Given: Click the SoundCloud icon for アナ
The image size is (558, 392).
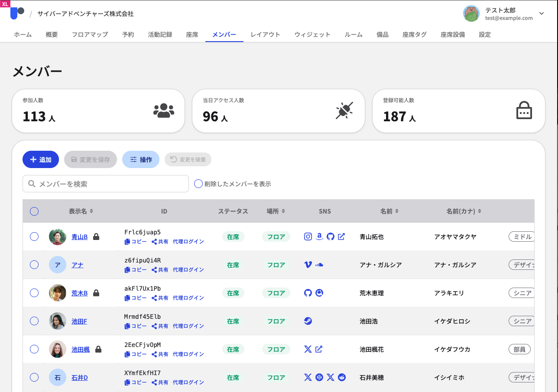Looking at the screenshot, I should click(x=319, y=265).
